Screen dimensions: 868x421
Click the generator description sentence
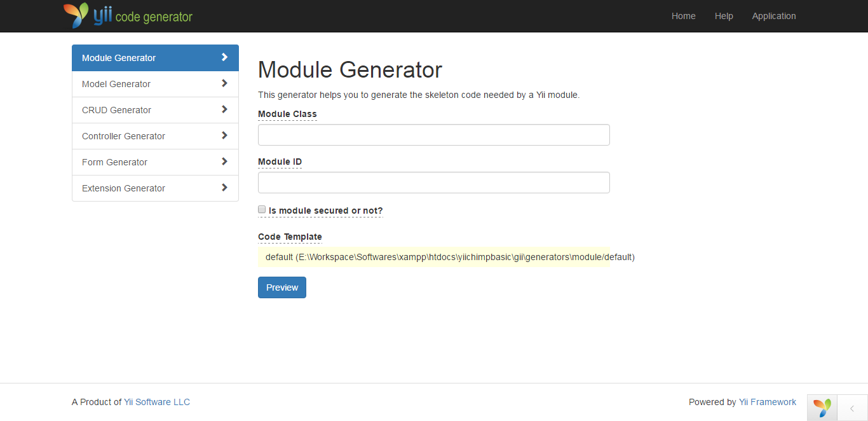click(x=419, y=95)
